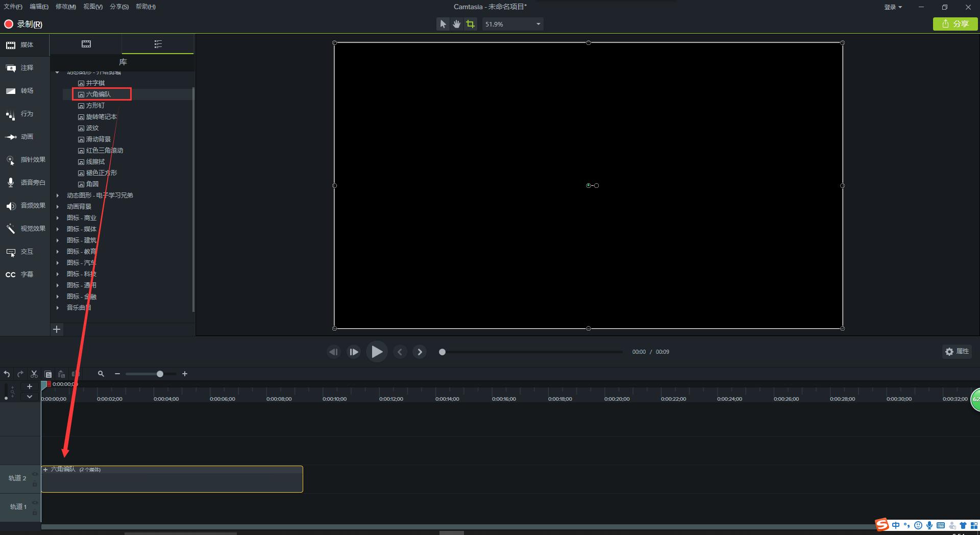This screenshot has width=980, height=535.
Task: Click the play button under the preview
Action: (377, 352)
